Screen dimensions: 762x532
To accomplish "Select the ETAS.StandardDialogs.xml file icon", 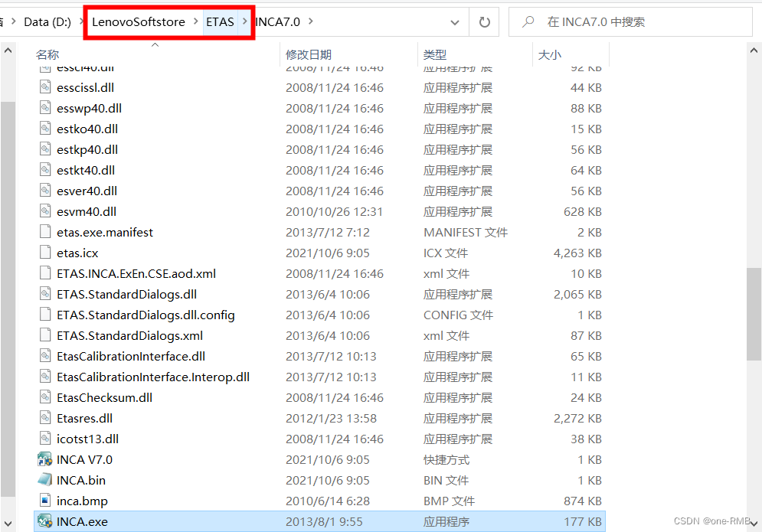I will [x=44, y=335].
